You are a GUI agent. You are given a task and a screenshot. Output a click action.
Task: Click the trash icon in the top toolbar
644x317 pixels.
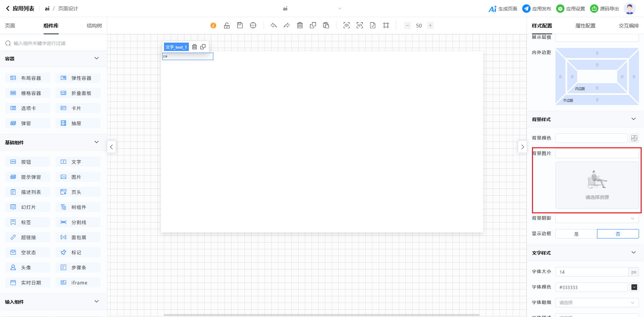(x=300, y=25)
